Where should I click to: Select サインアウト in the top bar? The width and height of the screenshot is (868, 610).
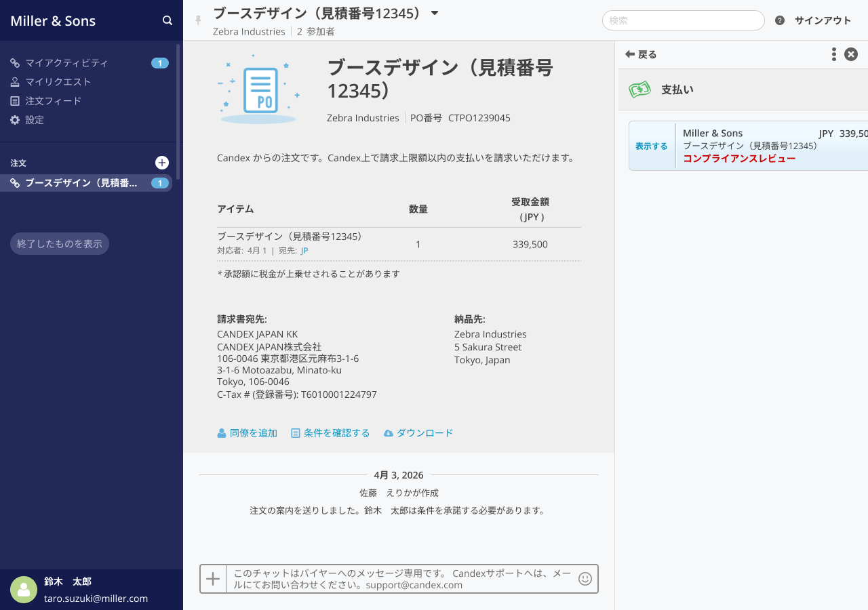[x=822, y=20]
